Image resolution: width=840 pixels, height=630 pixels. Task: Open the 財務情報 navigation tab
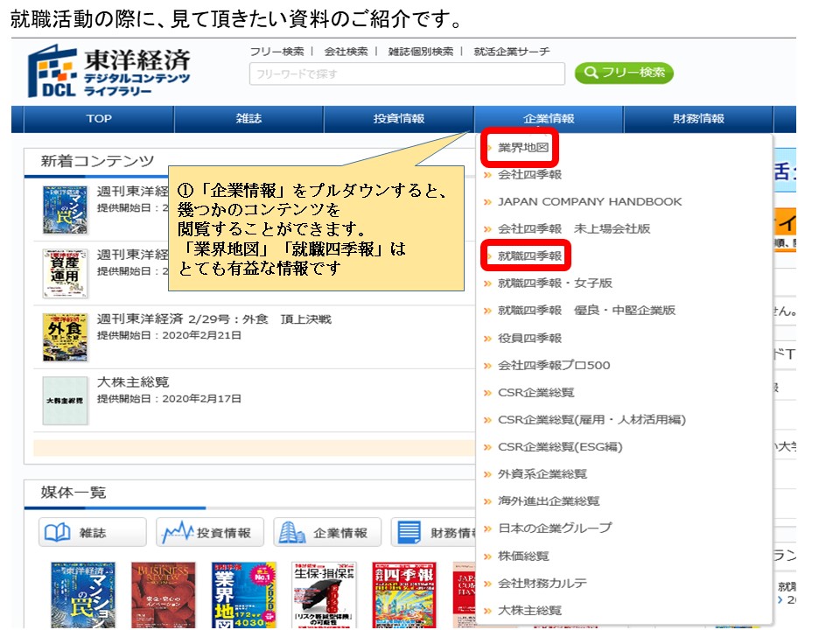point(698,118)
